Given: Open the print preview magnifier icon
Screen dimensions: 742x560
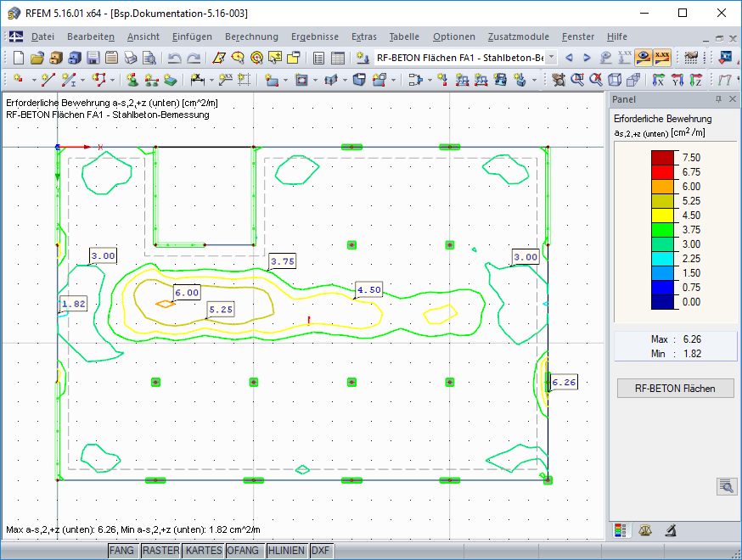Looking at the screenshot, I should click(149, 58).
